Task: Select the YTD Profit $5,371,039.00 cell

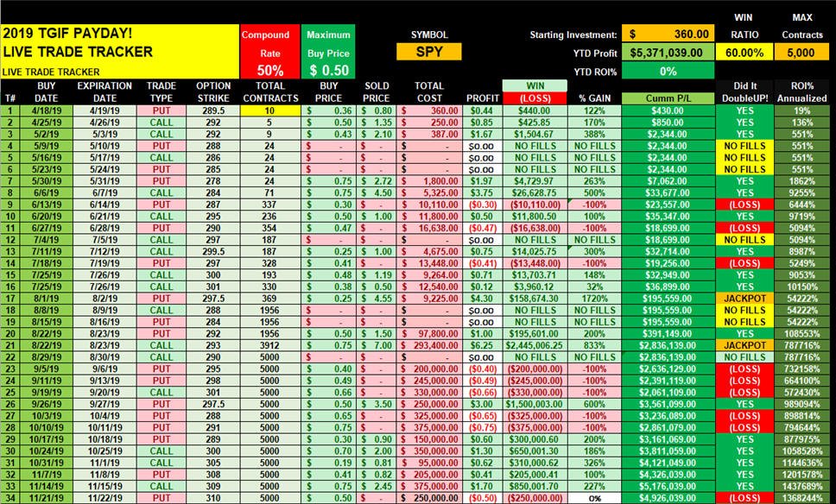Action: (x=668, y=53)
